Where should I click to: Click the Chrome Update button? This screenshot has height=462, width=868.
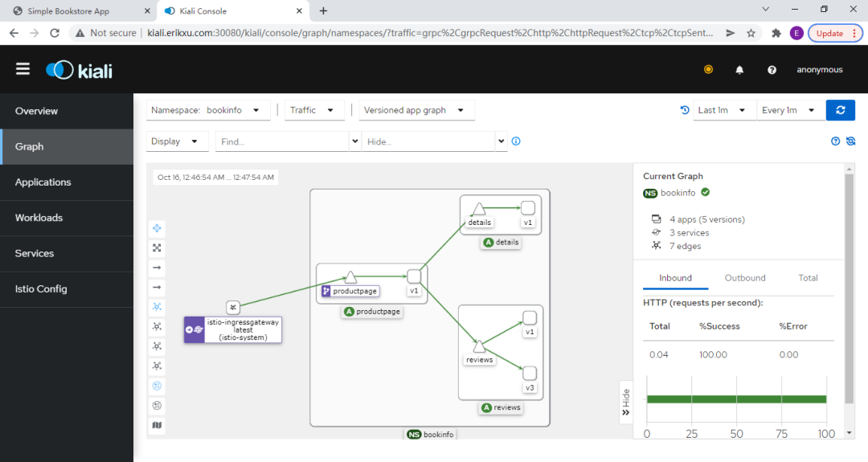834,33
